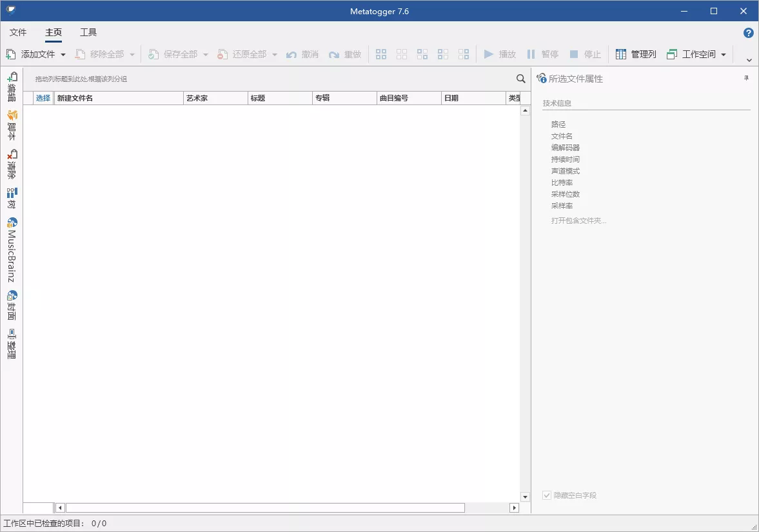Open the MusicBrainz lookup panel
The width and height of the screenshot is (759, 532).
pos(11,250)
